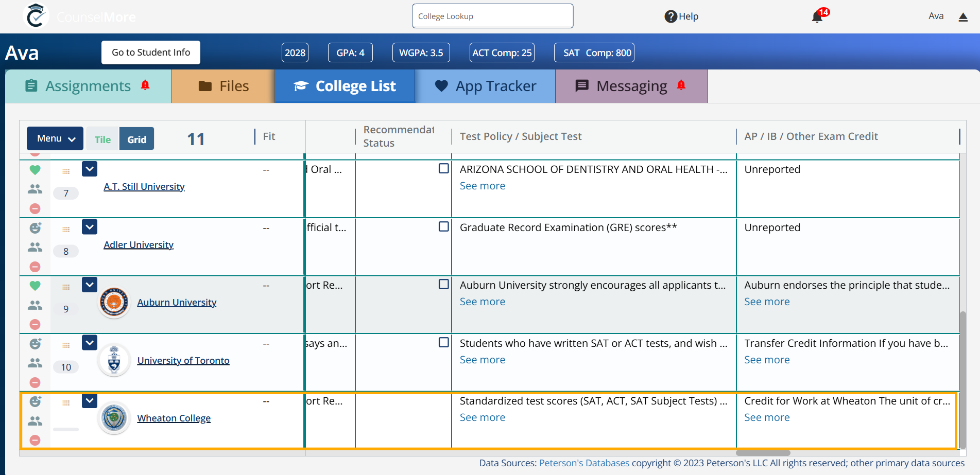Check the Recommendation Status box for University of Toronto
The height and width of the screenshot is (475, 980).
443,342
